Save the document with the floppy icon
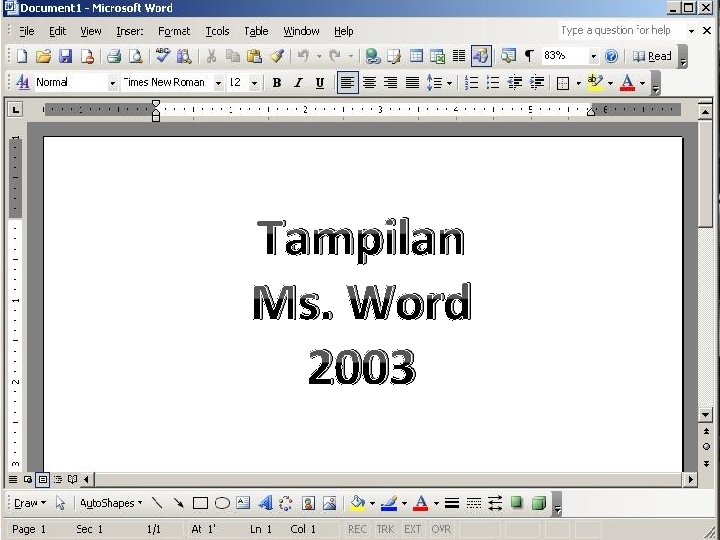720x540 pixels. tap(66, 56)
